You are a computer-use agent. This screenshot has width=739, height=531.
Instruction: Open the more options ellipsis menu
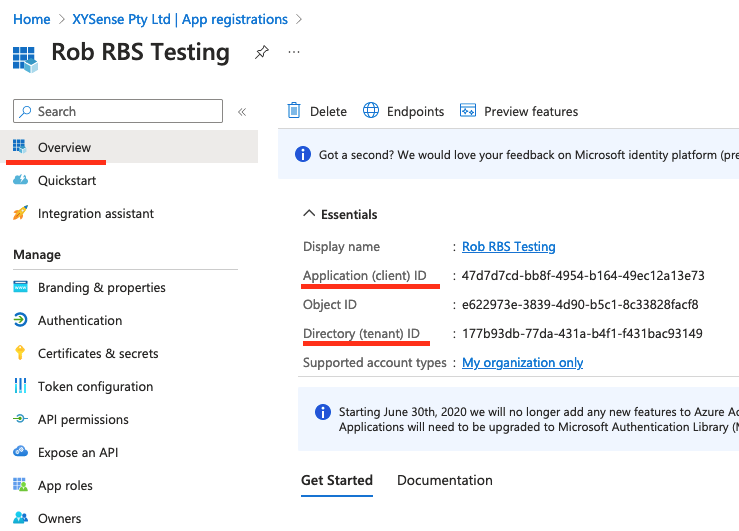(x=294, y=52)
